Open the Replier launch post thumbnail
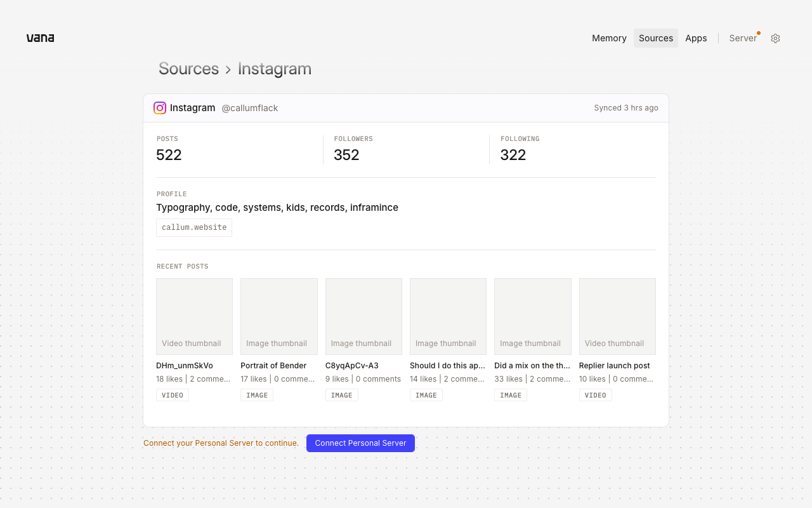The height and width of the screenshot is (508, 812). pos(617,316)
